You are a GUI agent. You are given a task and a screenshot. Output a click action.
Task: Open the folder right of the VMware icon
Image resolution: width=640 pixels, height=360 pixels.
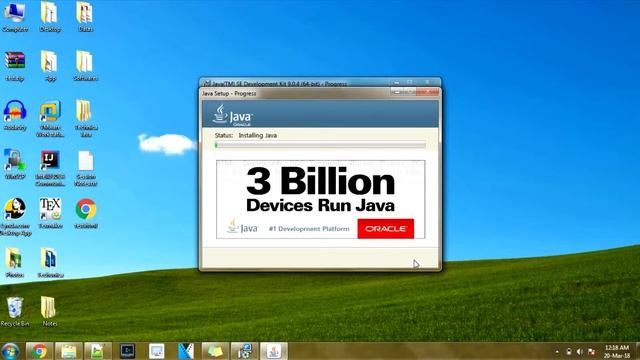tap(85, 118)
